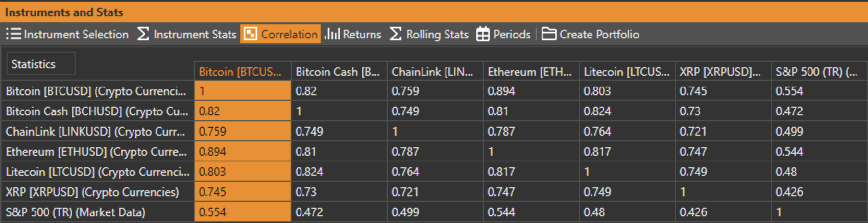Click the Bitcoin Cash column header
Screen dimensions: 868x223
pos(338,72)
